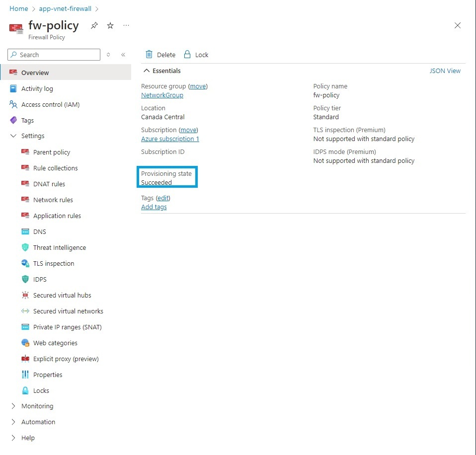Image resolution: width=476 pixels, height=455 pixels.
Task: Open Explicit proxy (preview) menu item
Action: (x=66, y=359)
